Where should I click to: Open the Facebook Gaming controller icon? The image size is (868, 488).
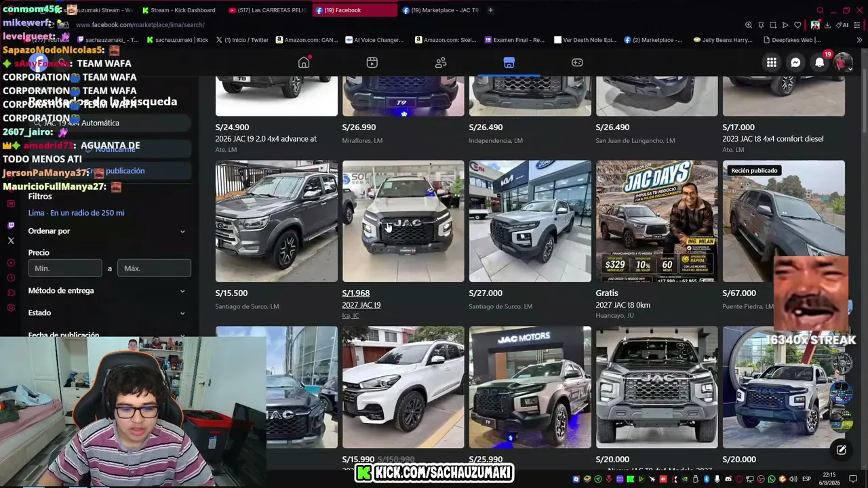coord(577,62)
